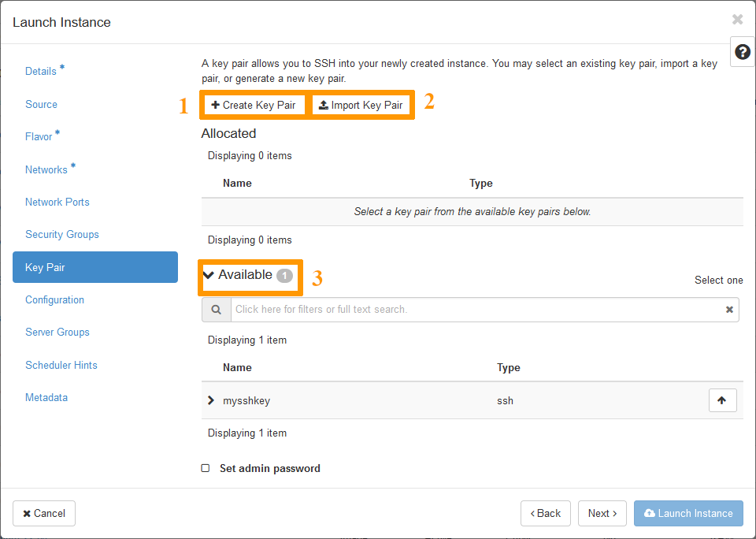This screenshot has height=539, width=756.
Task: Enable Set admin password checkbox
Action: [206, 468]
